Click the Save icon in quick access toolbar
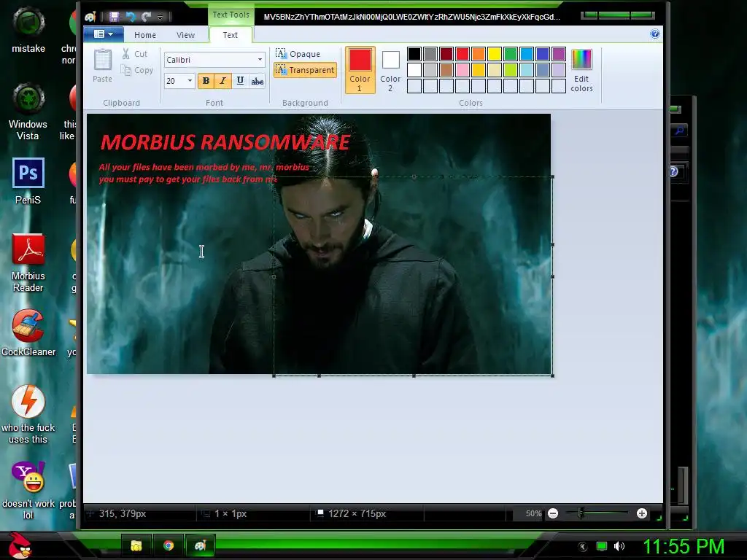The image size is (747, 560). 114,17
